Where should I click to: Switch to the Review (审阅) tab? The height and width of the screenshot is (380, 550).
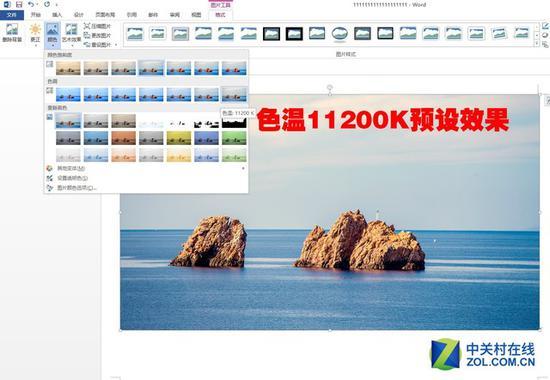(x=174, y=15)
